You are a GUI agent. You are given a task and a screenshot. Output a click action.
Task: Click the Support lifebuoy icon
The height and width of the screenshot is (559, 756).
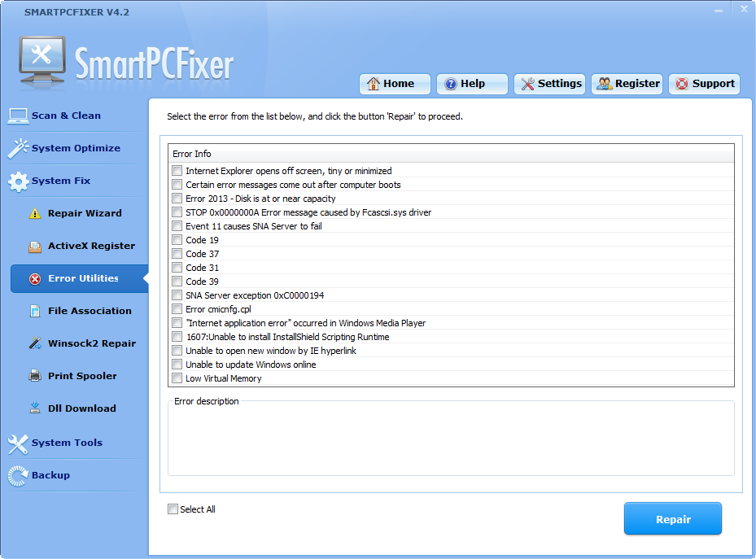pos(682,84)
